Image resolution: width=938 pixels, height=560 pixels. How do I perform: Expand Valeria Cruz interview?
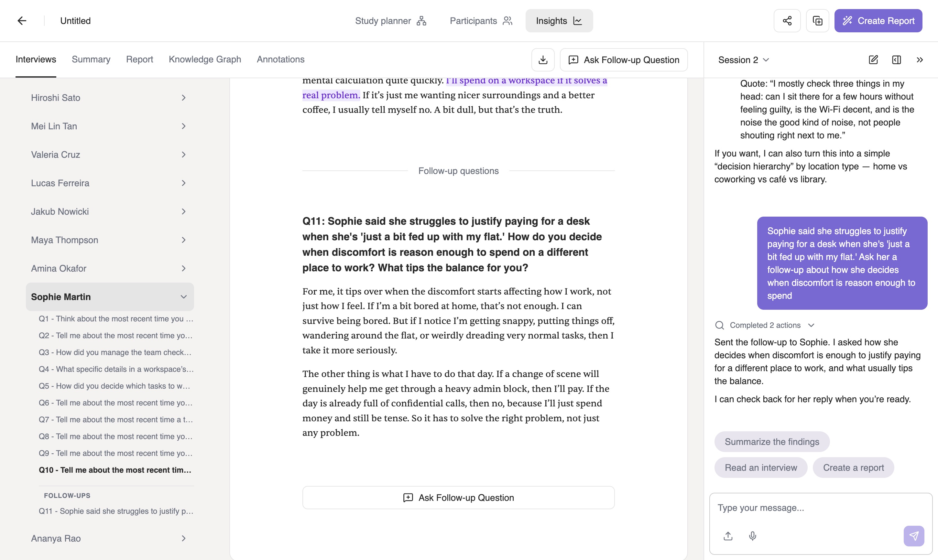[x=109, y=155]
